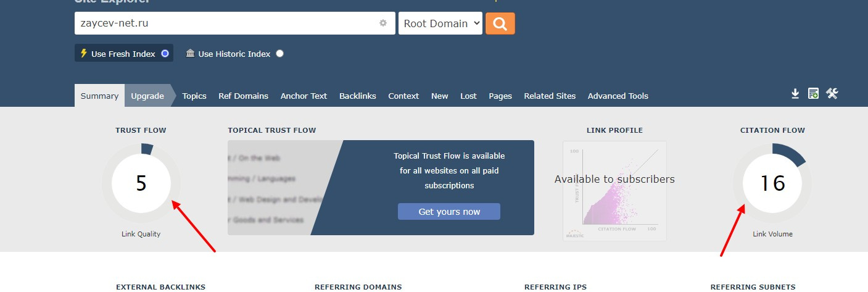Click the Get yours now button
868x292 pixels.
(x=449, y=212)
